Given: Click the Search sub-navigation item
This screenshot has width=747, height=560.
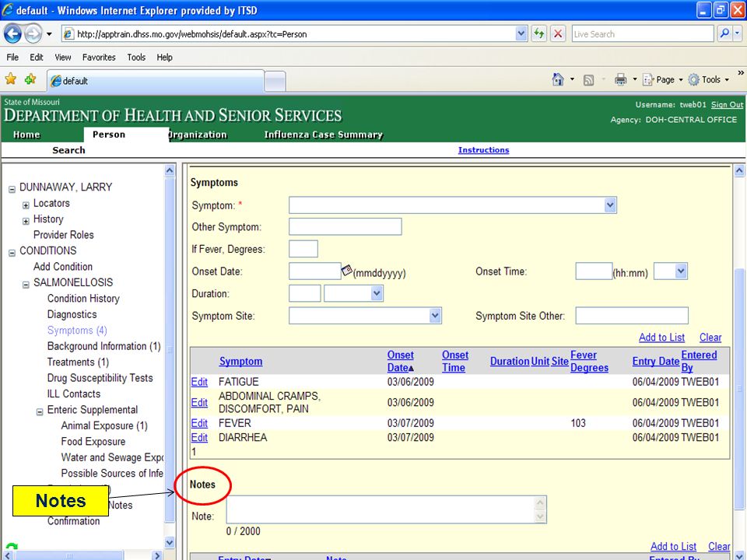Looking at the screenshot, I should pos(68,150).
